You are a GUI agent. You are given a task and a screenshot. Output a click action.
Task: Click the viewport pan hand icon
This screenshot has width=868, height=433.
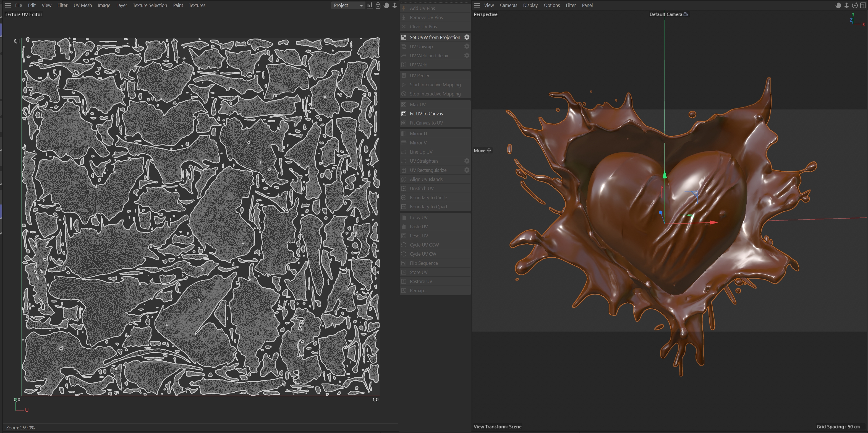point(838,6)
